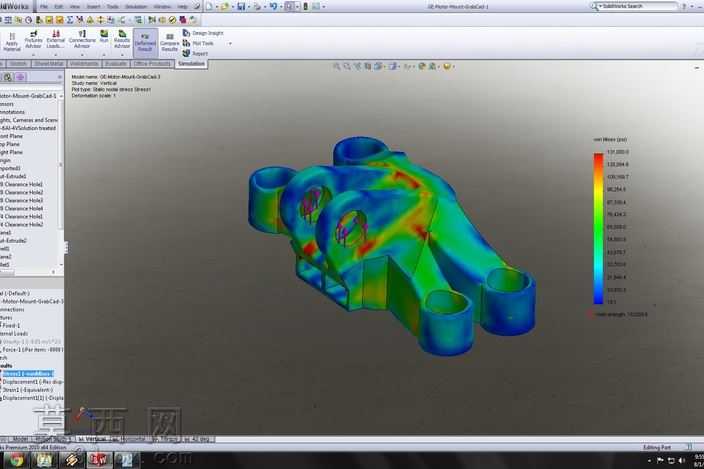Viewport: 704px width, 469px height.
Task: Open SolidWorks from the taskbar
Action: (x=99, y=460)
